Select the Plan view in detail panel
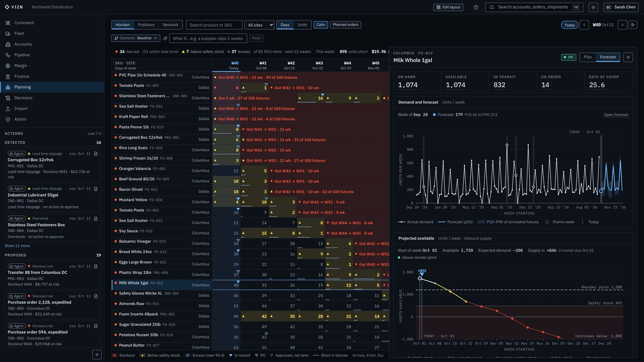This screenshot has width=644, height=362. coord(588,57)
